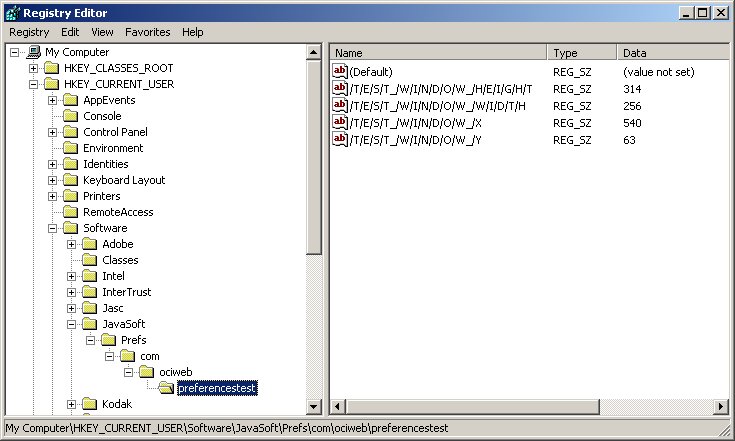735x441 pixels.
Task: Click the open preferencestest folder icon
Action: pos(166,388)
